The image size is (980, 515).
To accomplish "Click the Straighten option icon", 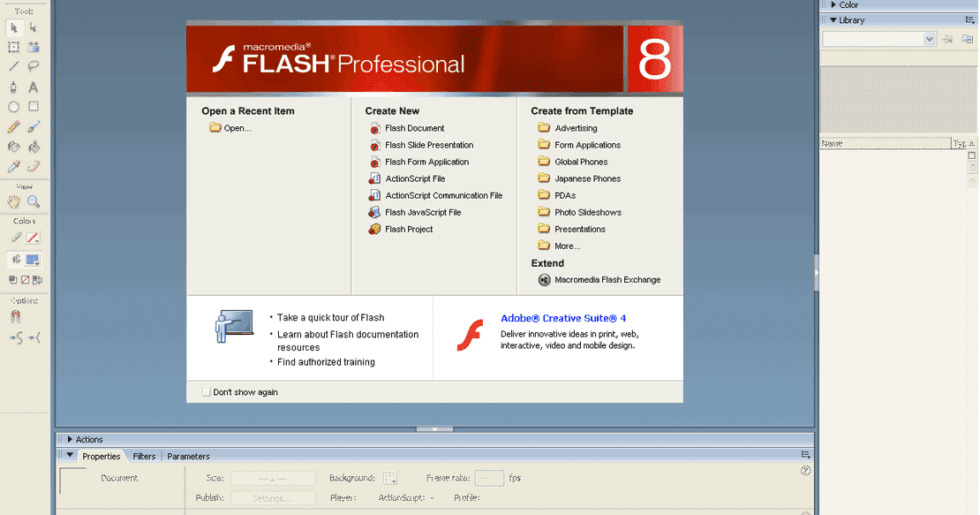I will pos(34,338).
